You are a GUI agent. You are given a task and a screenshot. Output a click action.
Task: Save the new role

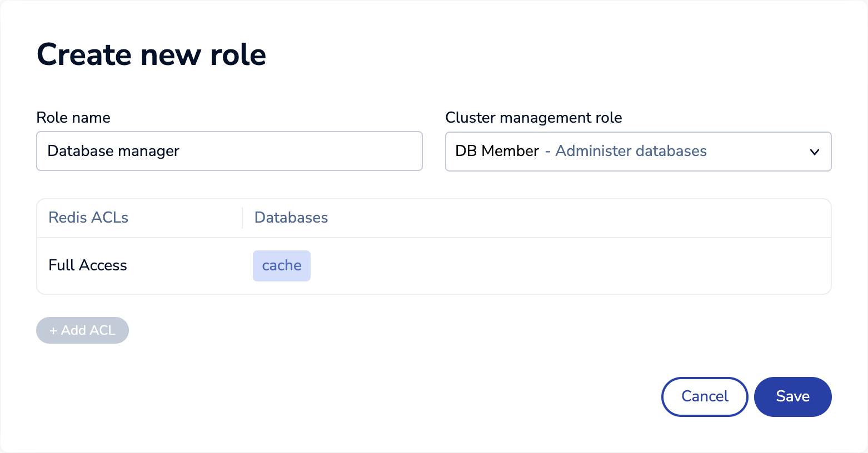[x=792, y=396]
